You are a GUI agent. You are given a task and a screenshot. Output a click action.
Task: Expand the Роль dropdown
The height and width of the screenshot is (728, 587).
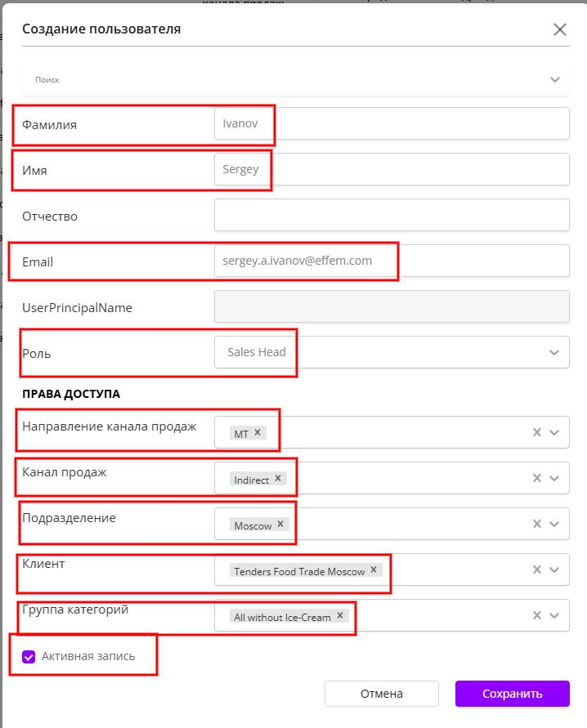554,353
